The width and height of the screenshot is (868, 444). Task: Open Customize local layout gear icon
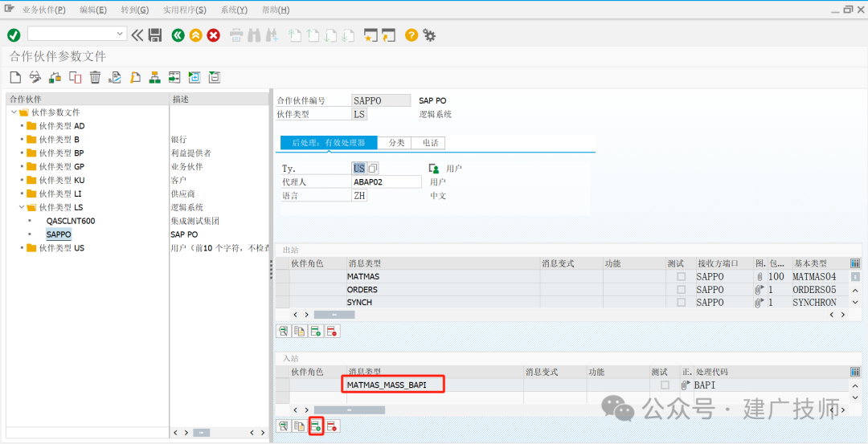(429, 35)
